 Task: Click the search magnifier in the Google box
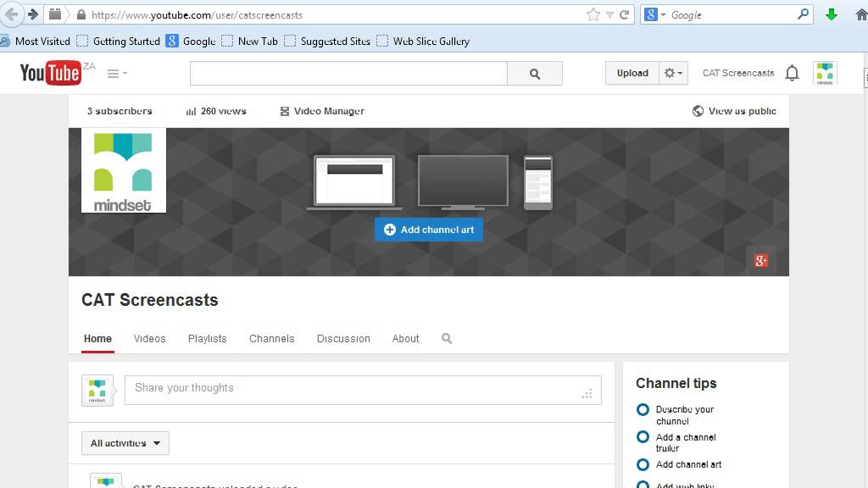[x=803, y=14]
